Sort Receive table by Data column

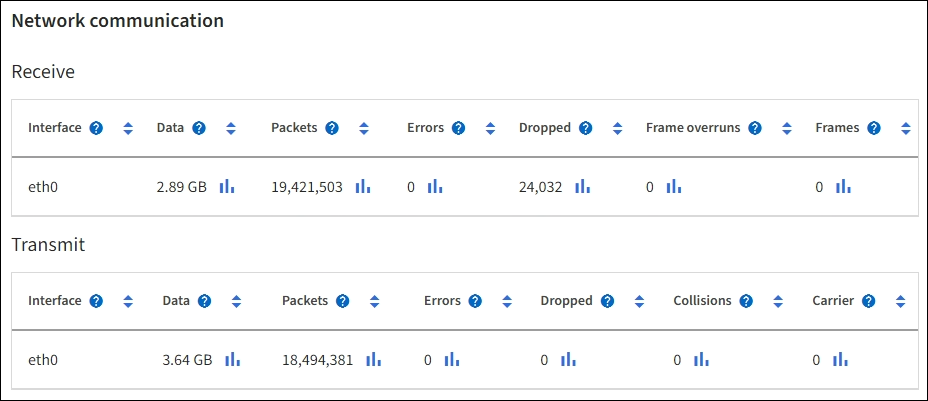click(x=231, y=128)
